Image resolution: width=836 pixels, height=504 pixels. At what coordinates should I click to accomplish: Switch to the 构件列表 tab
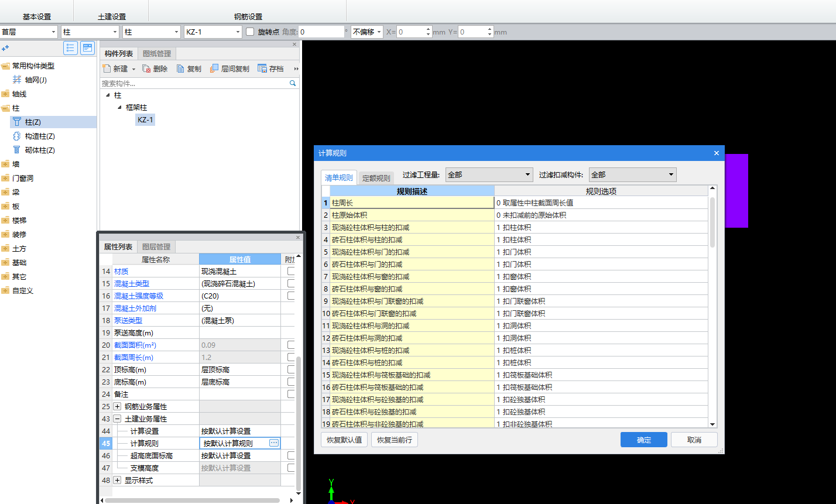[119, 54]
